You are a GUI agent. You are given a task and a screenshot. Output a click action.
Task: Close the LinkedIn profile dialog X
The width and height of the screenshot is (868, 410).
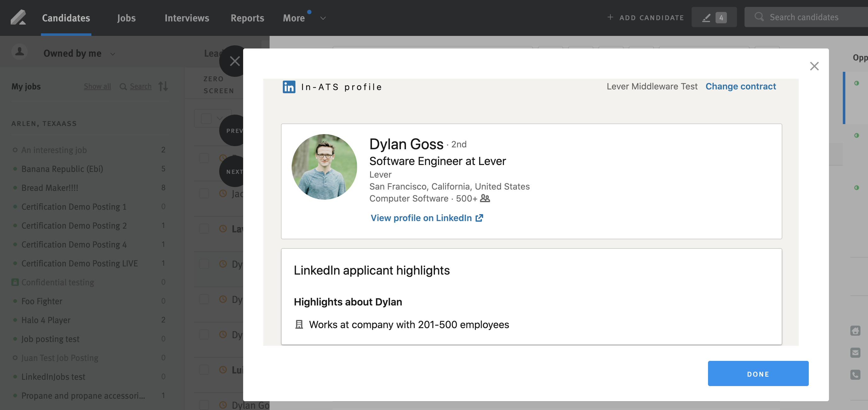click(x=814, y=66)
